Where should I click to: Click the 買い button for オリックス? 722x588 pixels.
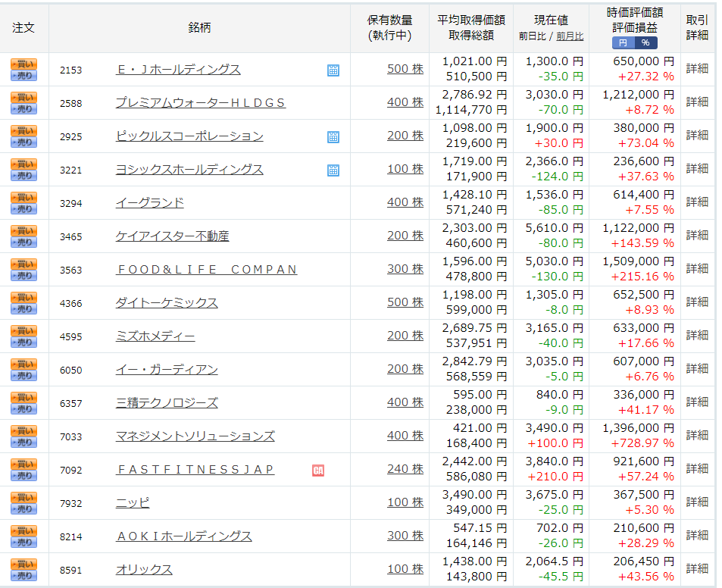tap(24, 565)
